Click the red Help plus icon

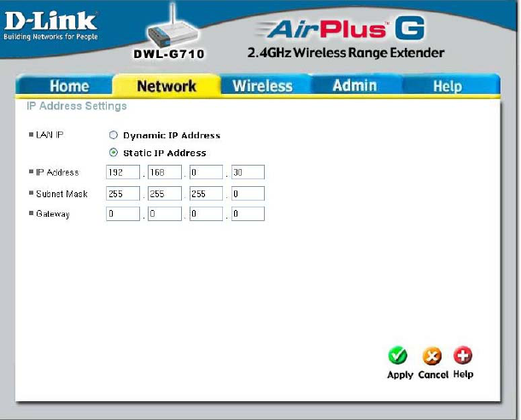(463, 355)
